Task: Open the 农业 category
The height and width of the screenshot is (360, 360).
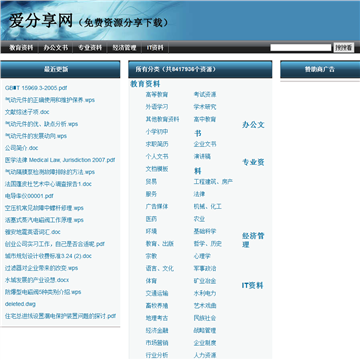Action: [199, 219]
